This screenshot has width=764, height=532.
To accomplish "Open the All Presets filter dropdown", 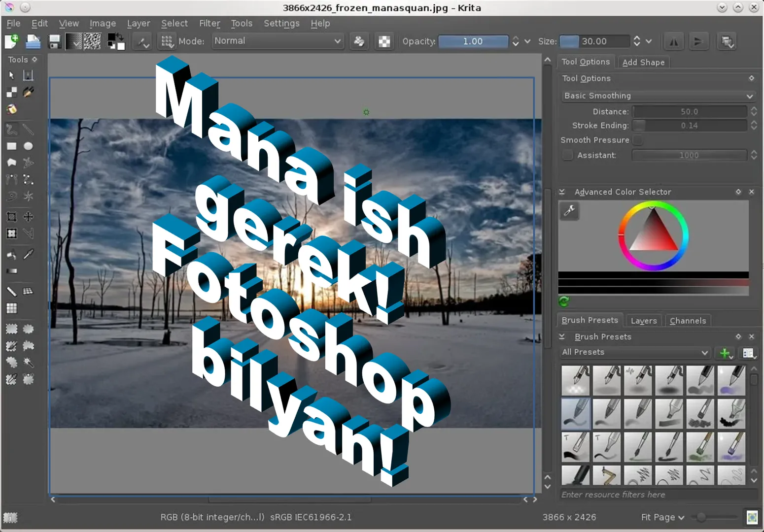I will point(635,352).
